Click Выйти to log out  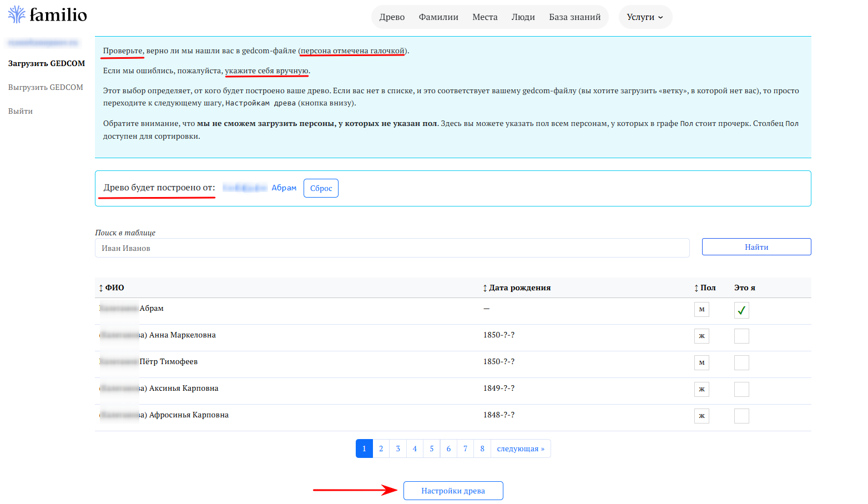(x=21, y=111)
